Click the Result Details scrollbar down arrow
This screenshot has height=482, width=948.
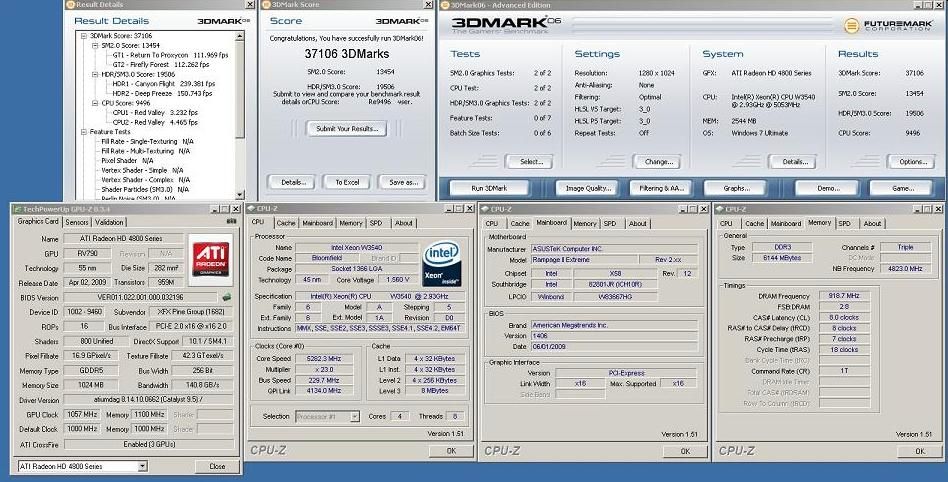coord(239,195)
